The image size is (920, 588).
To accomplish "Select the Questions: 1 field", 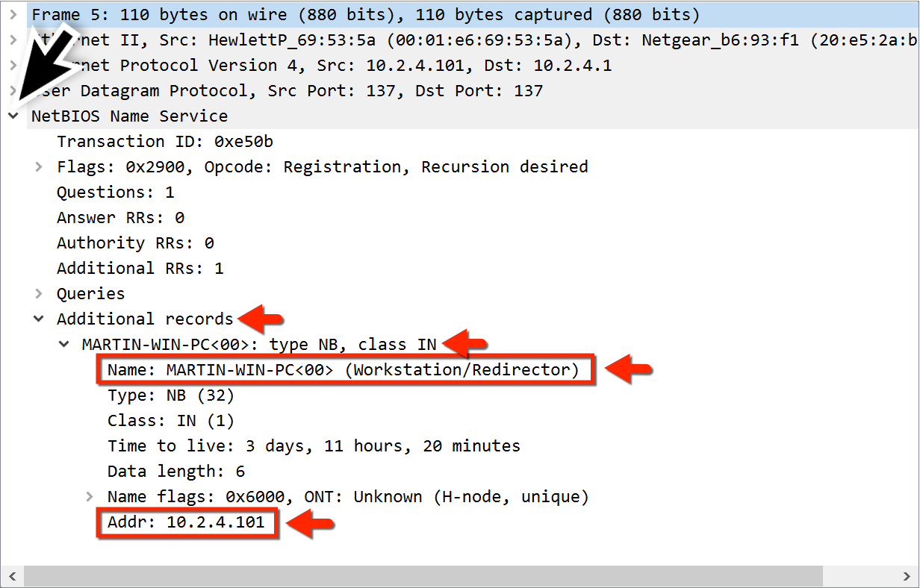I will pyautogui.click(x=116, y=193).
